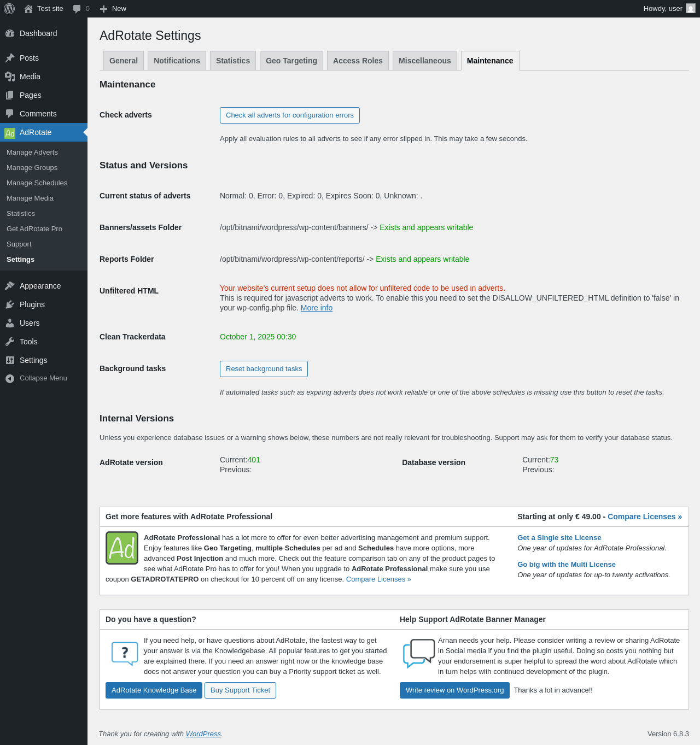This screenshot has height=745, width=700.
Task: Write review on WordPress.org
Action: 454,690
